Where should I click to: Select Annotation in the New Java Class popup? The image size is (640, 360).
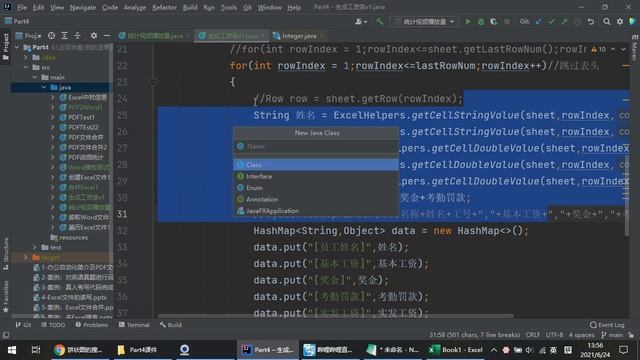tap(316, 199)
